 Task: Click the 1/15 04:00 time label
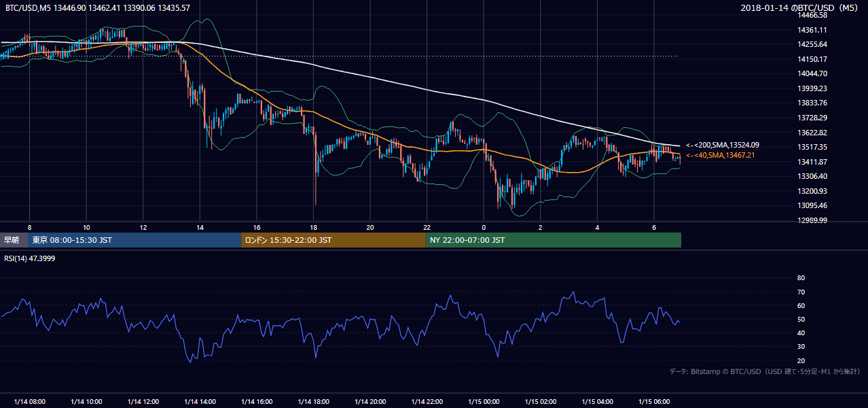pyautogui.click(x=597, y=401)
